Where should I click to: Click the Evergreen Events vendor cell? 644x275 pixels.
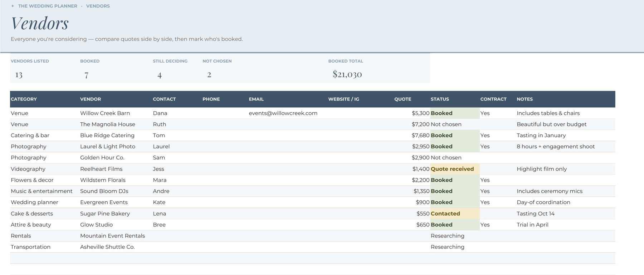pyautogui.click(x=104, y=202)
